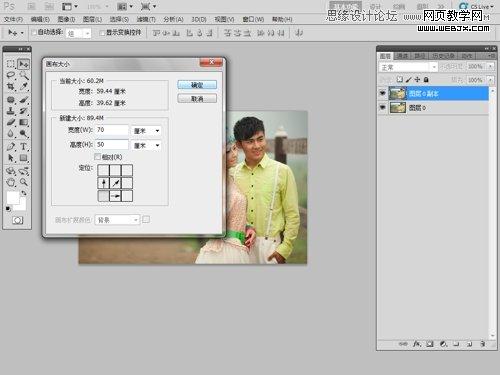Open width unit dropdown
Viewport: 500px width, 375px height.
[x=146, y=131]
